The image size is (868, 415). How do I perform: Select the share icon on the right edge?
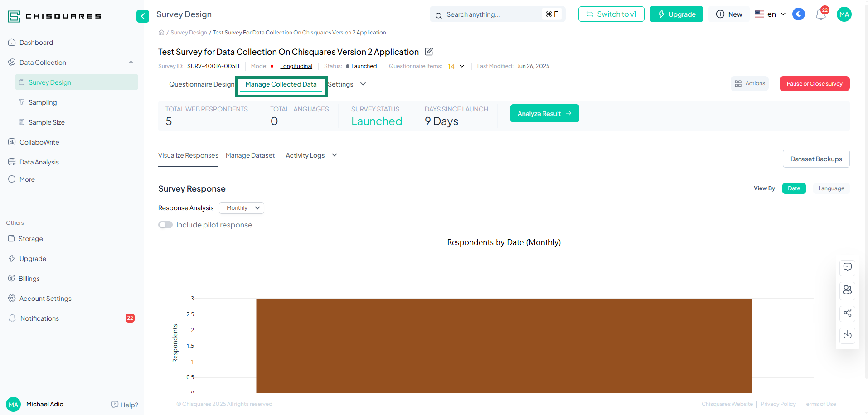pos(847,313)
